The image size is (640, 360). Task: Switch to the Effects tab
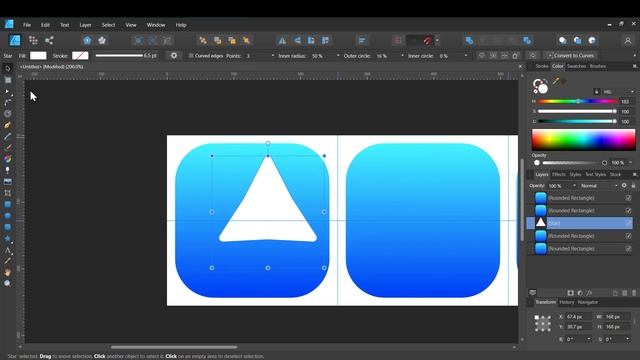[x=559, y=175]
